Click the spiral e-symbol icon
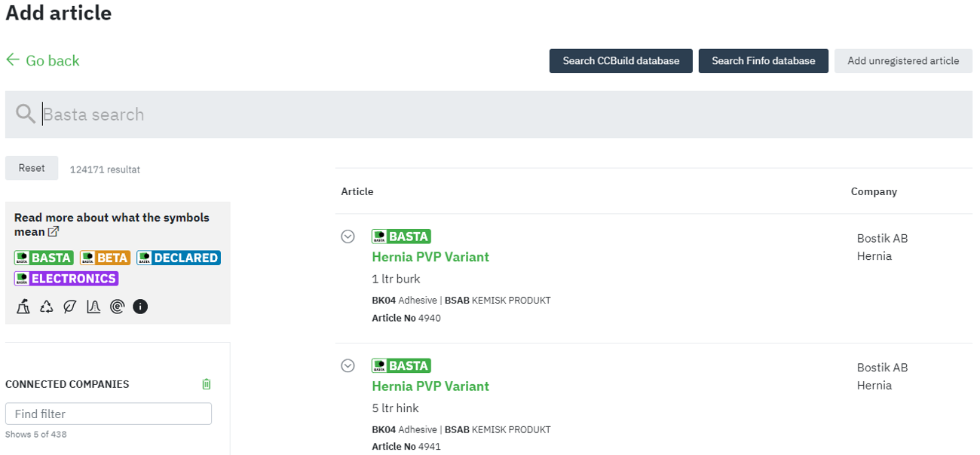The width and height of the screenshot is (980, 455). coord(117,307)
